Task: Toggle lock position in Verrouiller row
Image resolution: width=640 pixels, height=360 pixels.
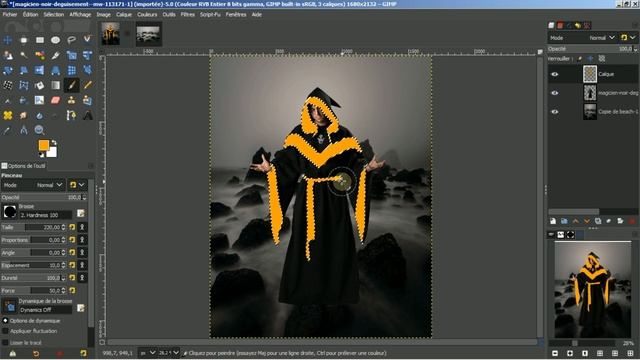Action: pos(590,59)
